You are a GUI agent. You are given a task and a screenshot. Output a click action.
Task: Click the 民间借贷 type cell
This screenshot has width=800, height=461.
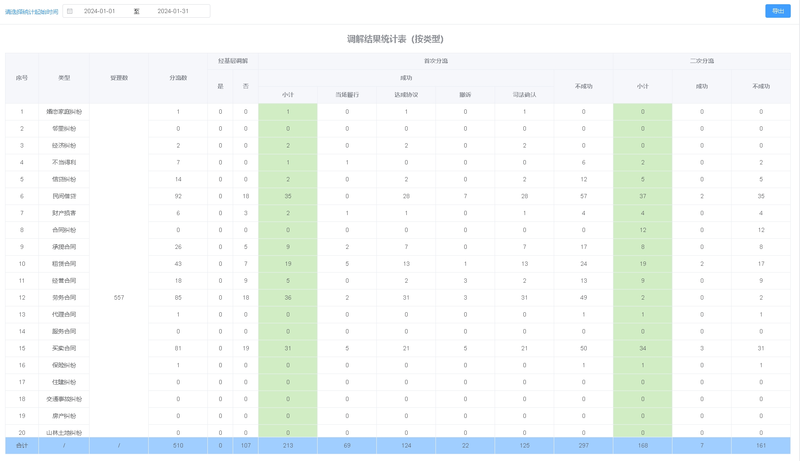[64, 196]
